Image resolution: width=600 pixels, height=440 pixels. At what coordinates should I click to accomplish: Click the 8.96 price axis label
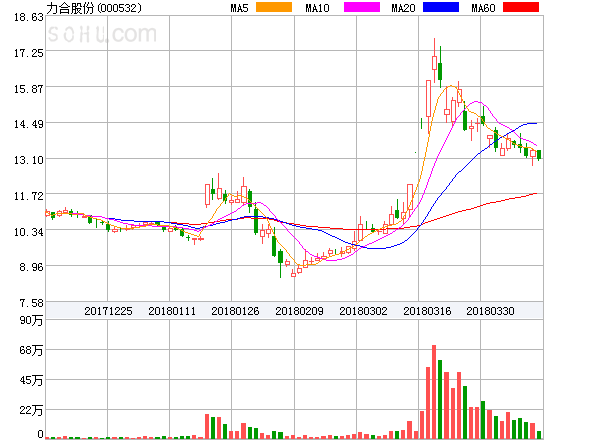pos(31,267)
